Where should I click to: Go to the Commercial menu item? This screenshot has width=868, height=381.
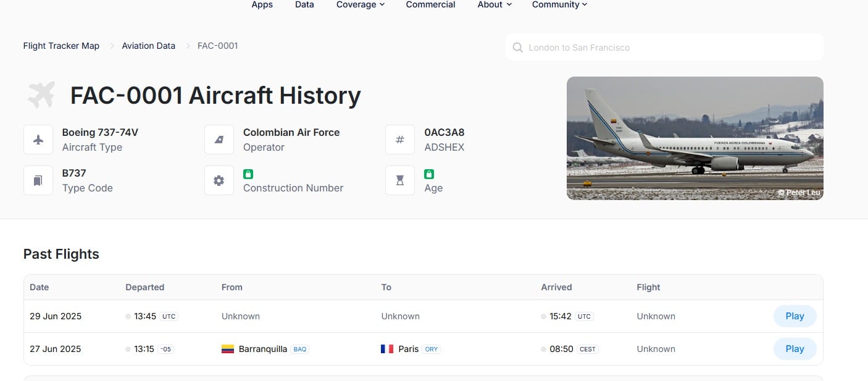click(430, 5)
